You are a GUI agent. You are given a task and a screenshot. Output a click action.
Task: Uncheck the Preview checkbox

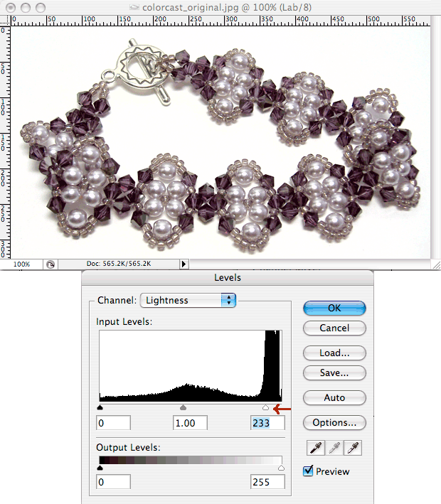(x=308, y=471)
